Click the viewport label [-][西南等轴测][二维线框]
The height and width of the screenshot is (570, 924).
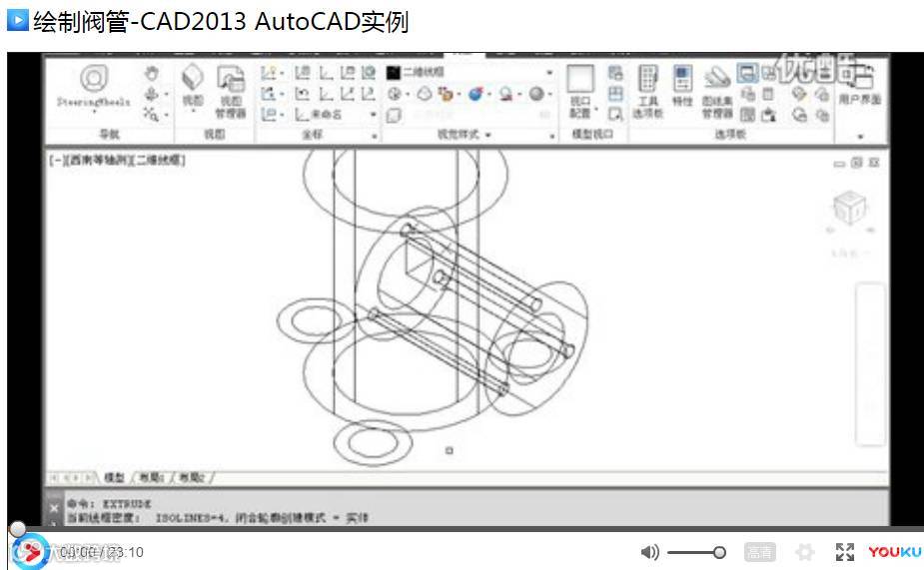(x=117, y=160)
